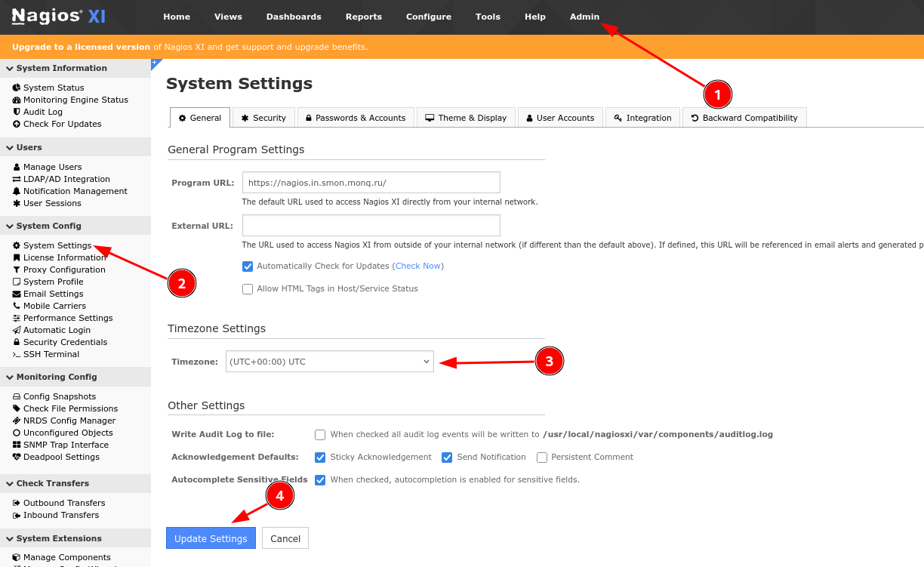Click the Mobile Carriers phone icon
The height and width of the screenshot is (567, 924).
tap(17, 306)
